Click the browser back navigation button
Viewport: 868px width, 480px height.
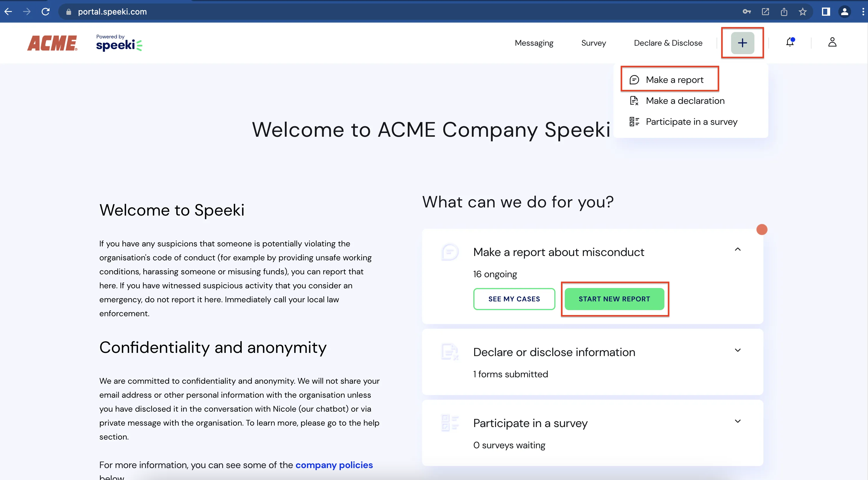pyautogui.click(x=11, y=12)
